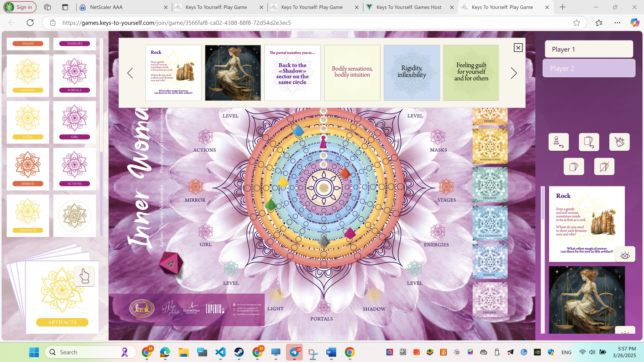Select the Player 1 entry
The height and width of the screenshot is (362, 644).
click(589, 49)
